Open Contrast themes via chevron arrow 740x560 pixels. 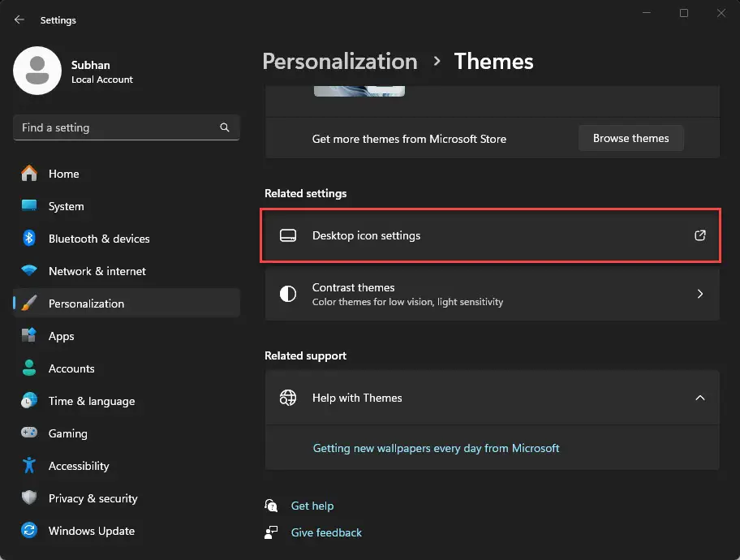pos(699,294)
